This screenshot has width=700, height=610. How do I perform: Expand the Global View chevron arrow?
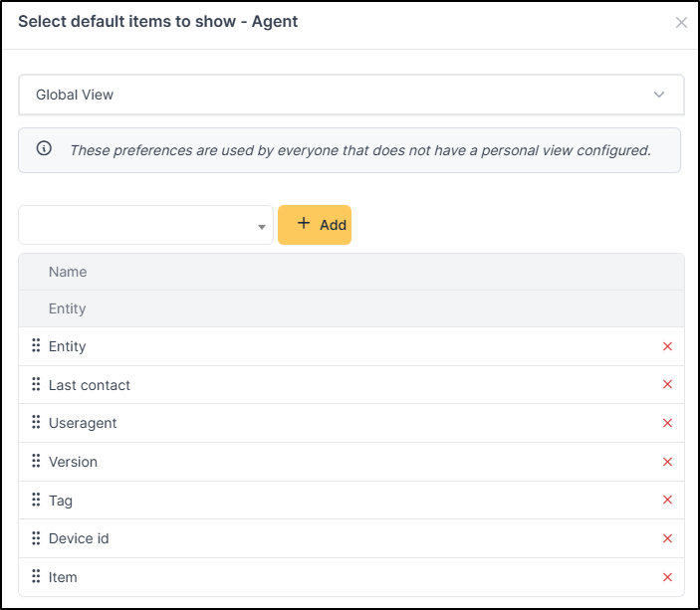(x=658, y=95)
